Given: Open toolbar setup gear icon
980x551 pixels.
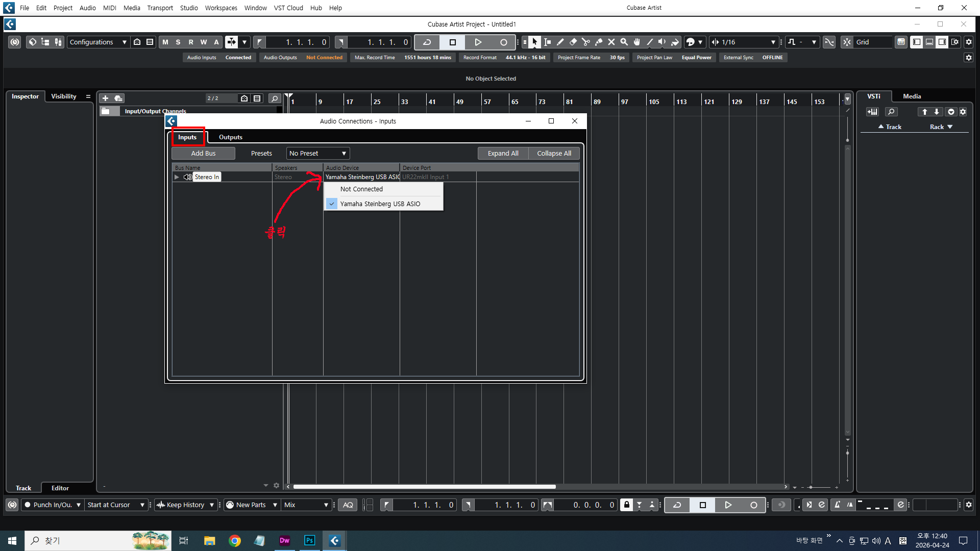Looking at the screenshot, I should point(968,42).
